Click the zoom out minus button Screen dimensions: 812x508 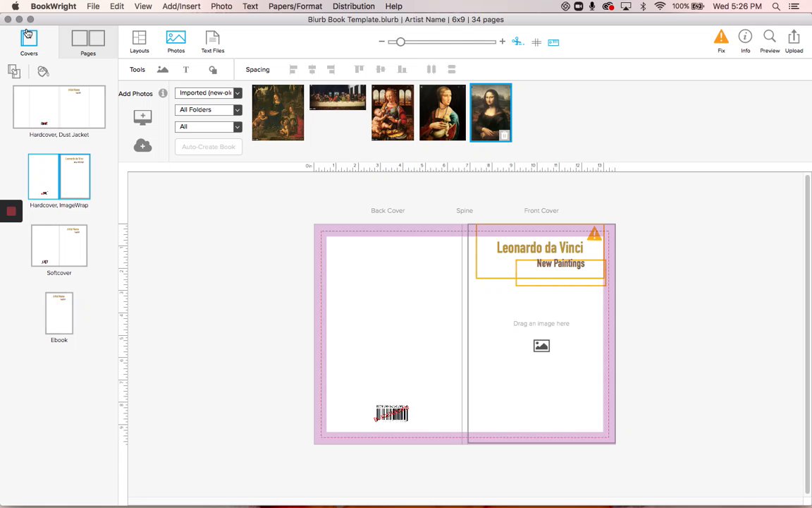(x=381, y=42)
